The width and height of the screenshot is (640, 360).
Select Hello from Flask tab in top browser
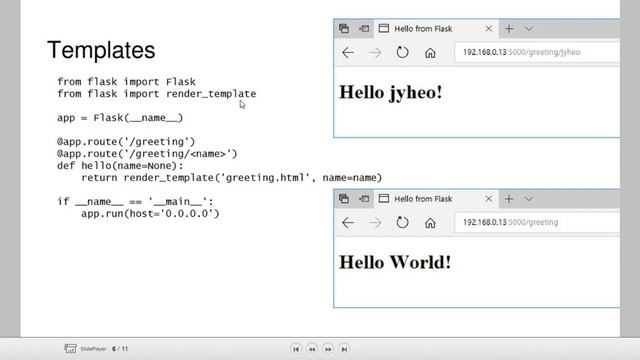point(436,29)
